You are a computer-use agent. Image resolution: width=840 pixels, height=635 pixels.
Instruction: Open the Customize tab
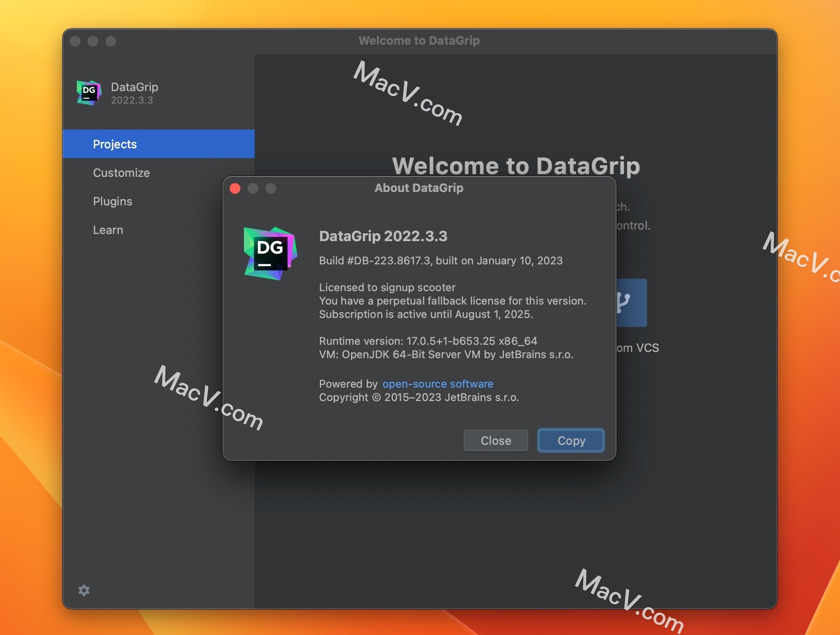[159, 172]
